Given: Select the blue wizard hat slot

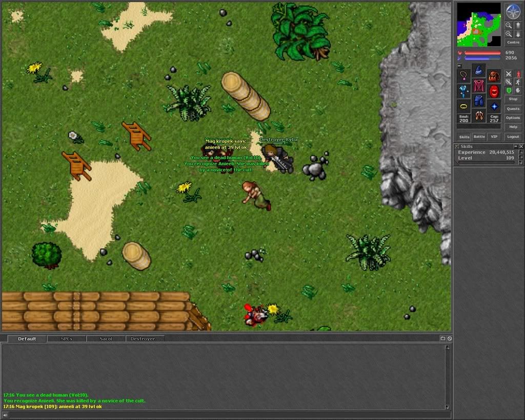Looking at the screenshot, I should coord(479,70).
